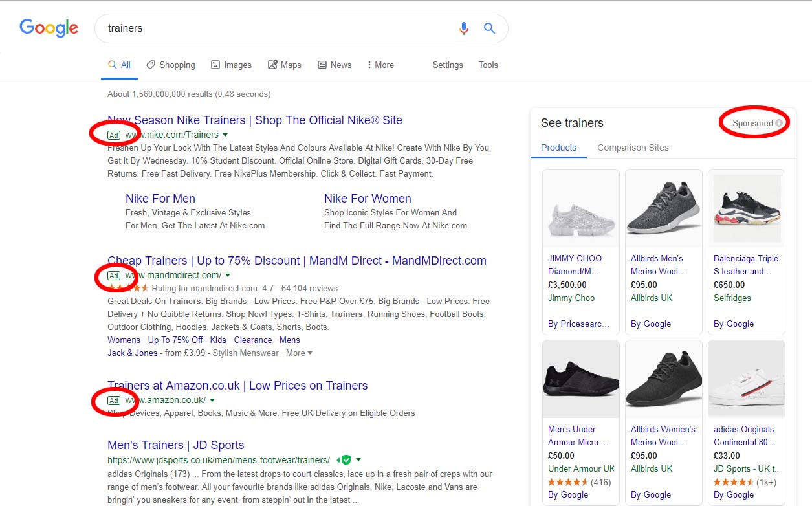Screen dimensions: 812x506
Task: Open Cheap Trainers MandM Direct ad title
Action: (x=297, y=261)
